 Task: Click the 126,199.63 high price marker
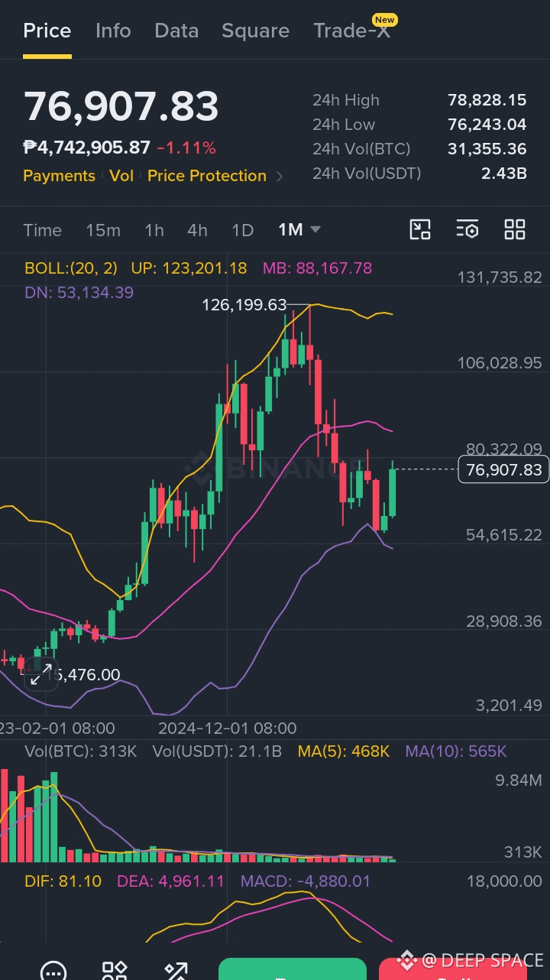tap(244, 305)
